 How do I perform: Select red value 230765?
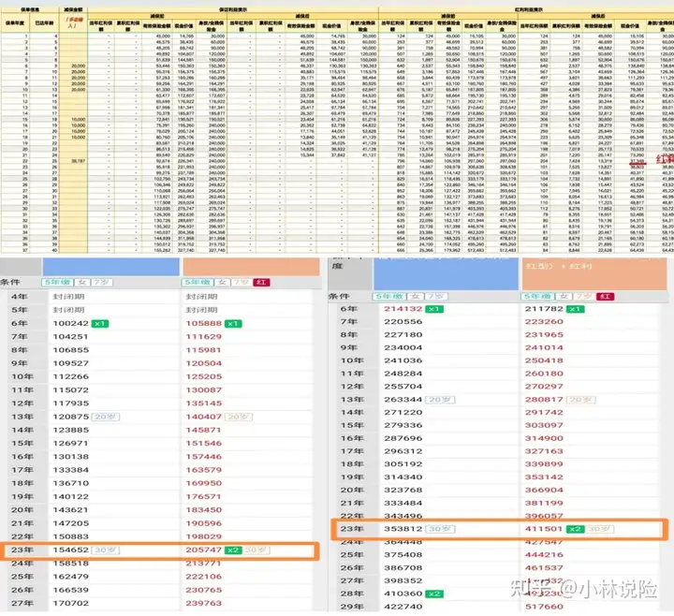point(204,590)
